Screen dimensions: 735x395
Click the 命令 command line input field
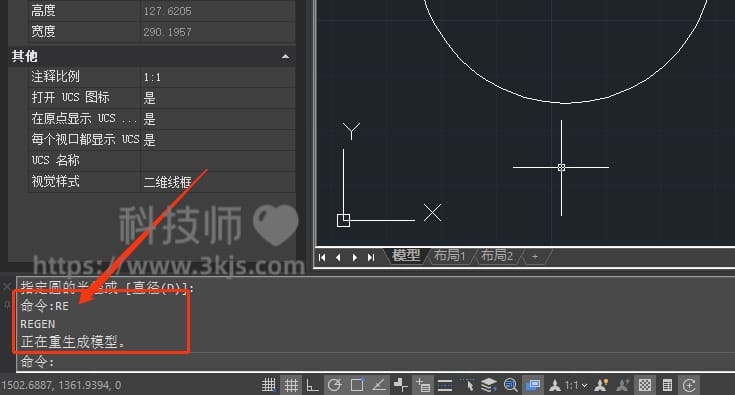tap(375, 362)
